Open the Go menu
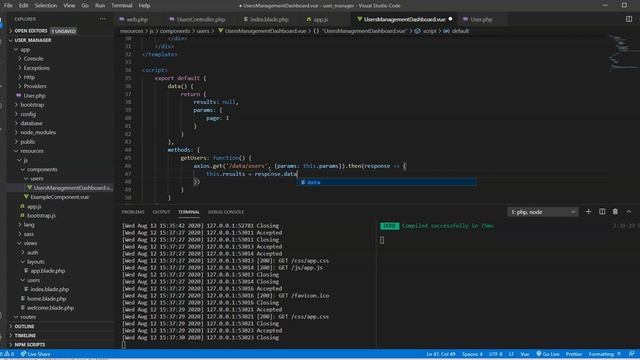Image resolution: width=640 pixels, height=360 pixels. 85,5
